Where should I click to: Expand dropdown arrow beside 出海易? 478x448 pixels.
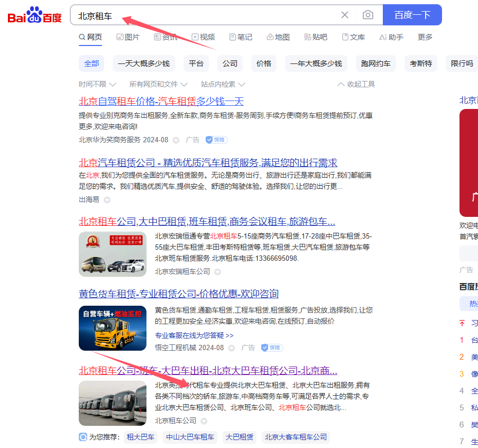pos(107,200)
